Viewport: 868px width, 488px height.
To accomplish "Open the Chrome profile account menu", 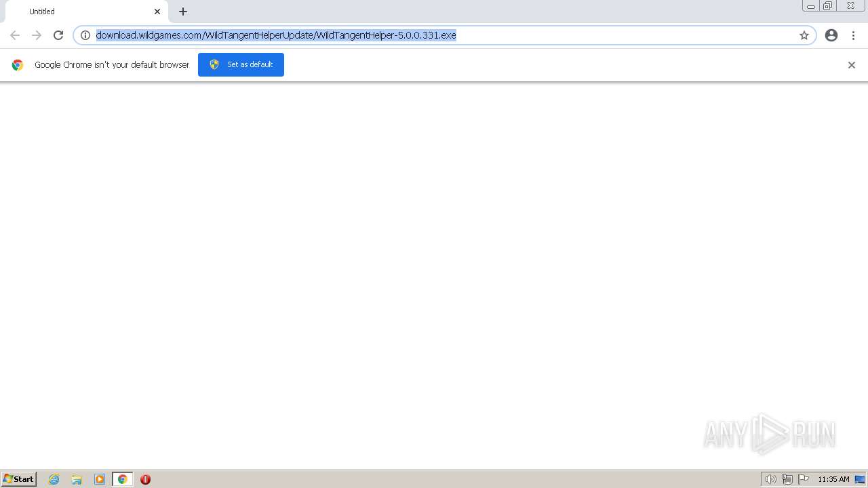I will coord(831,35).
